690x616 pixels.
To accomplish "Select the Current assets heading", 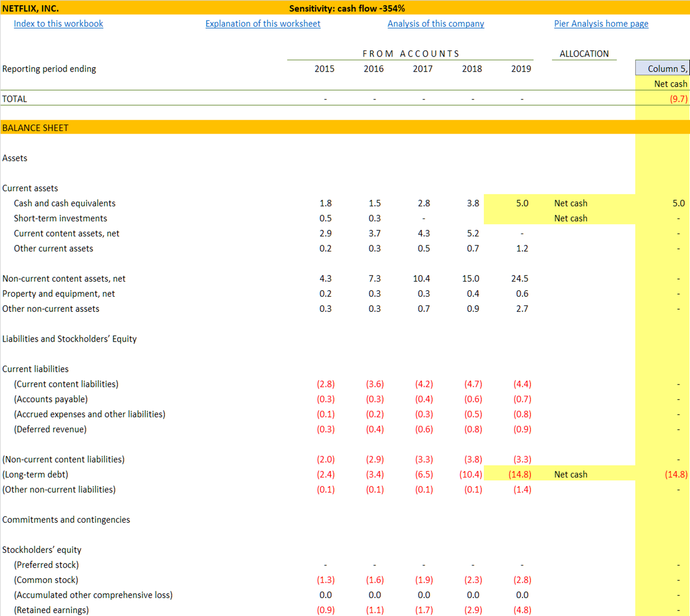I will [30, 188].
